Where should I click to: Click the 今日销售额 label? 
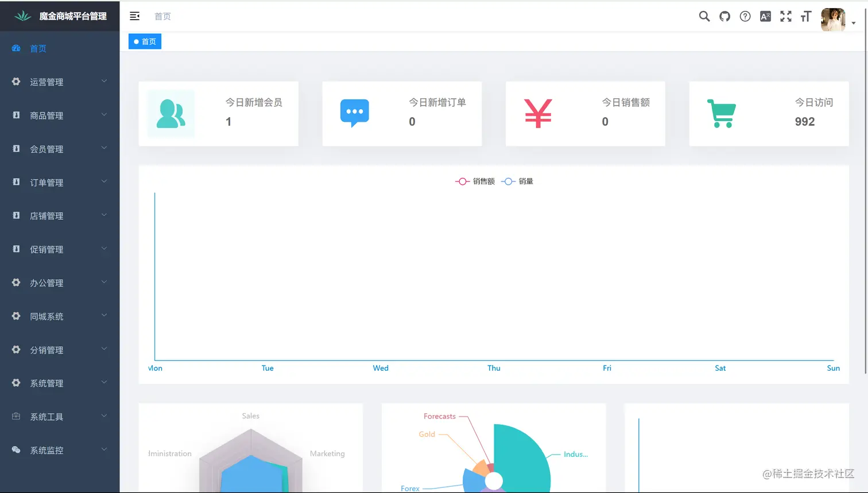click(626, 102)
